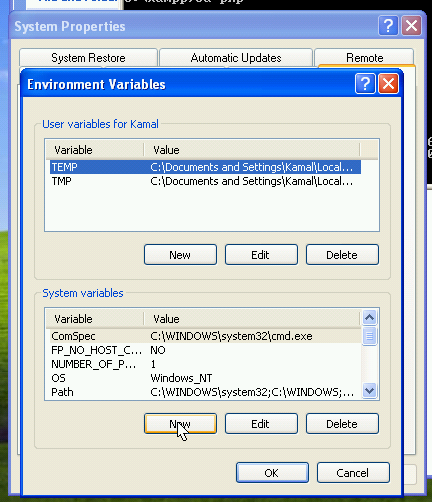Edit the selected system variable
Screen dimensions: 432x502
261,424
